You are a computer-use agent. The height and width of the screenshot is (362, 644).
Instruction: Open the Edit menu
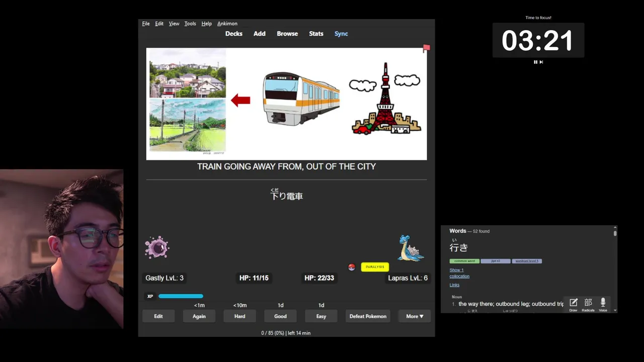[x=159, y=24]
